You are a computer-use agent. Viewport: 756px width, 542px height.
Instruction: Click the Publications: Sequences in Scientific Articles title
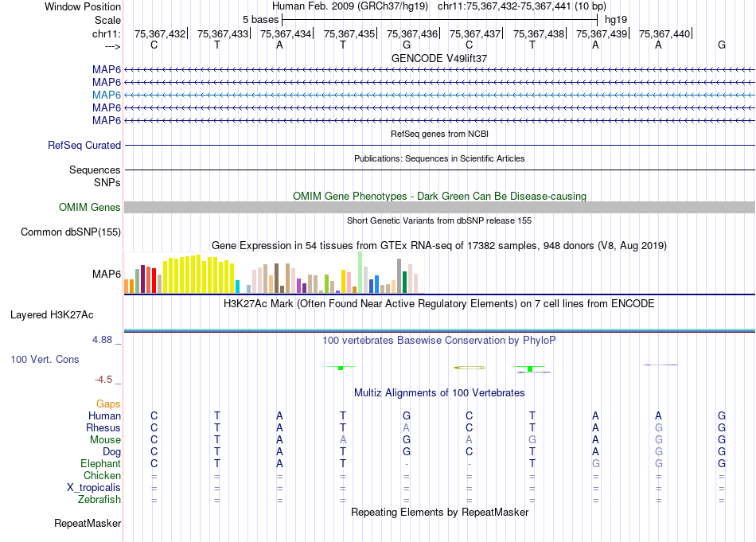click(439, 158)
